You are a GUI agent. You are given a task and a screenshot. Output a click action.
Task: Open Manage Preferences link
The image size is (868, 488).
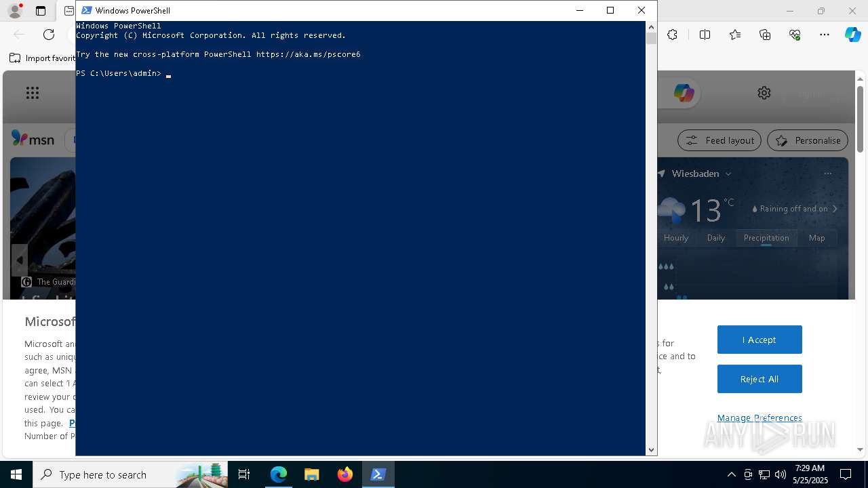(x=759, y=418)
